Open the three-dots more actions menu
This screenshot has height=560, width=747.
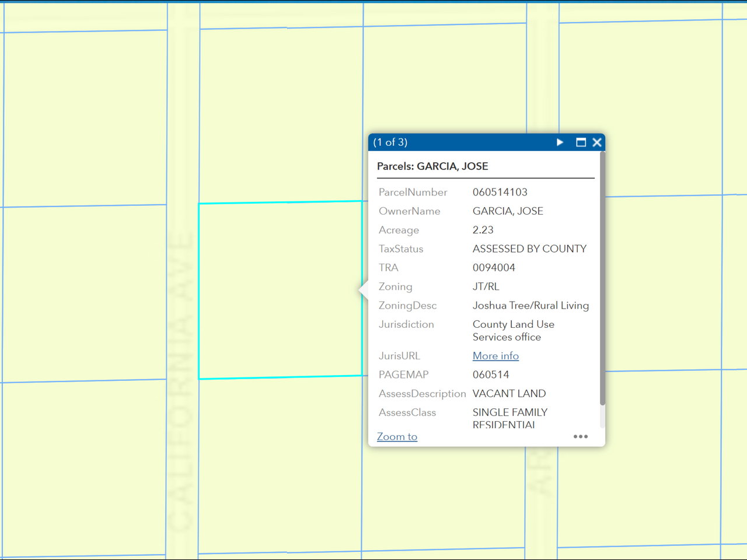click(x=580, y=436)
